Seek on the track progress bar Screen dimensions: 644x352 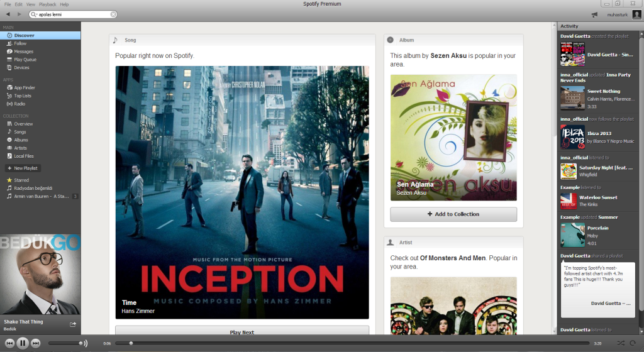(352, 343)
